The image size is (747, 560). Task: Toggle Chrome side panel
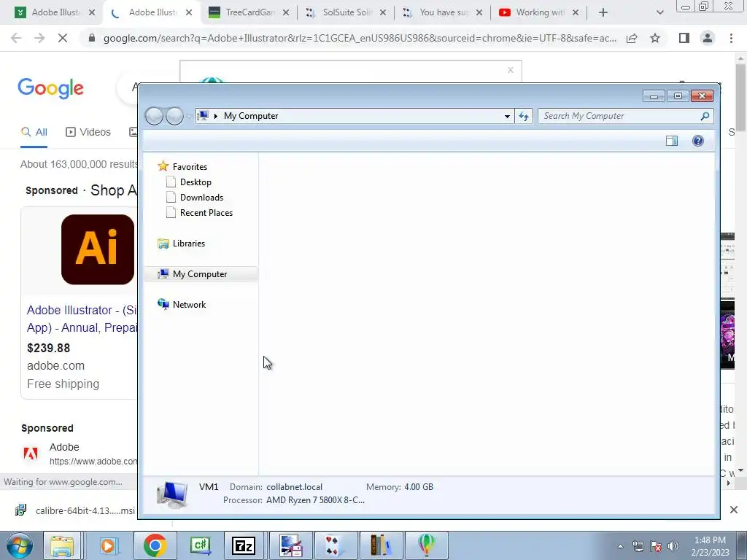684,38
